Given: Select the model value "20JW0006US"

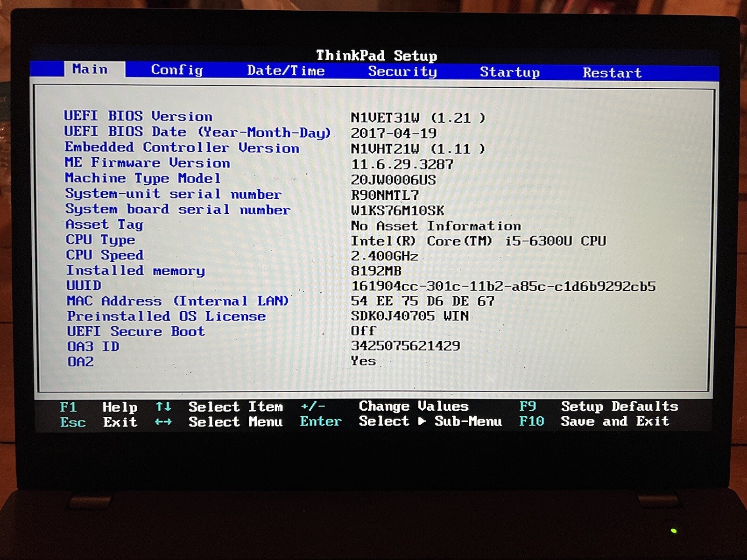Looking at the screenshot, I should 394,180.
